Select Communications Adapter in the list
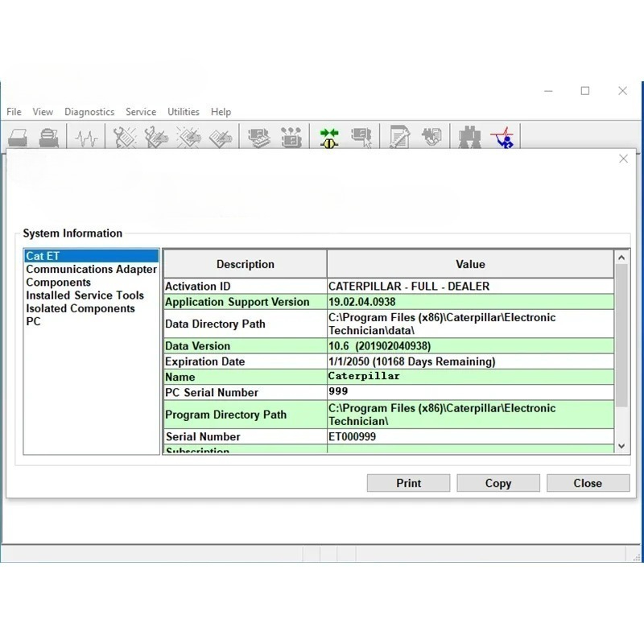 91,269
